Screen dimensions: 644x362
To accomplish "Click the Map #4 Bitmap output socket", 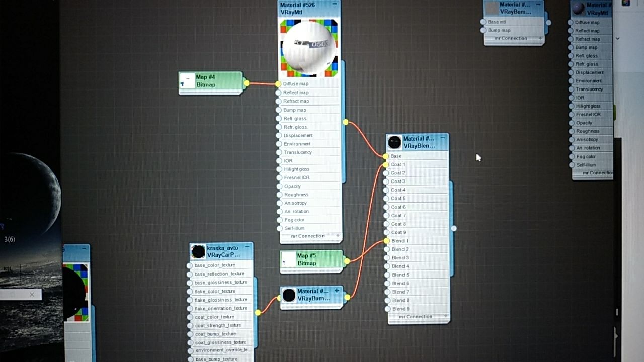I will tap(247, 83).
